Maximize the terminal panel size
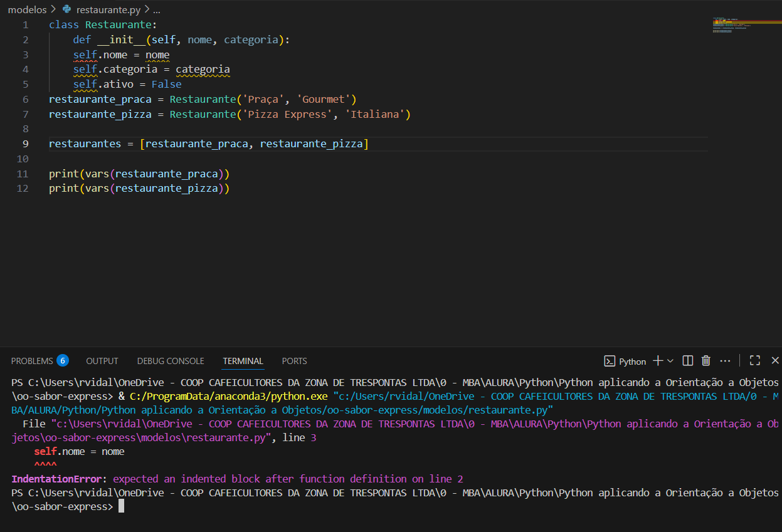 click(x=755, y=360)
